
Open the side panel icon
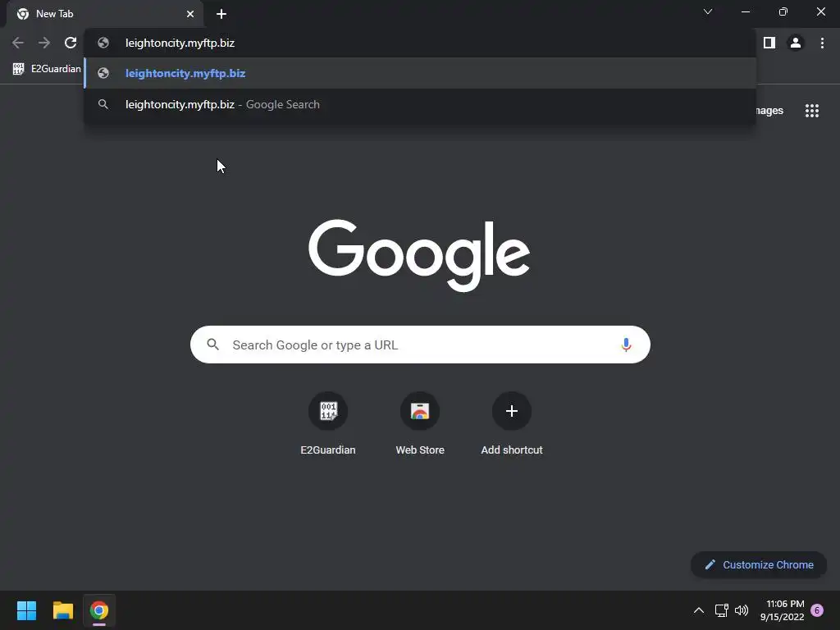769,43
